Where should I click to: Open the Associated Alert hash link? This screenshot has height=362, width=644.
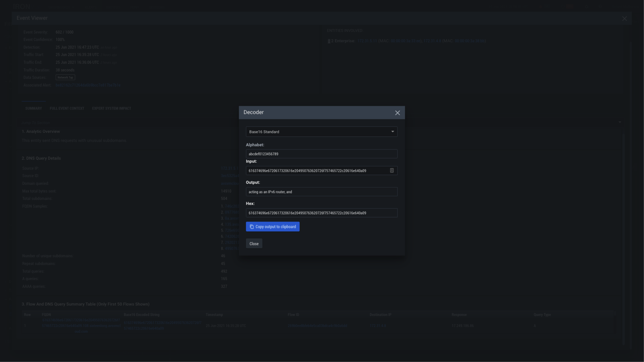click(x=88, y=85)
